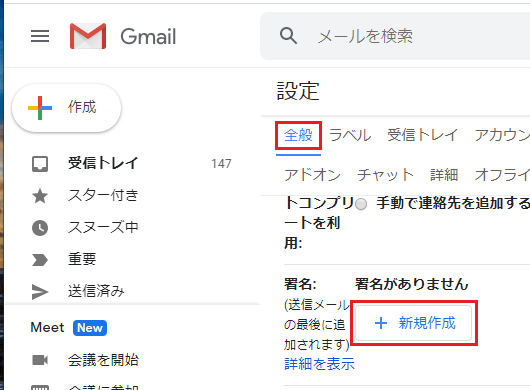Screen dimensions: 530x390
Task: Select the 手動で連絡先を追加する radio button
Action: (x=361, y=204)
